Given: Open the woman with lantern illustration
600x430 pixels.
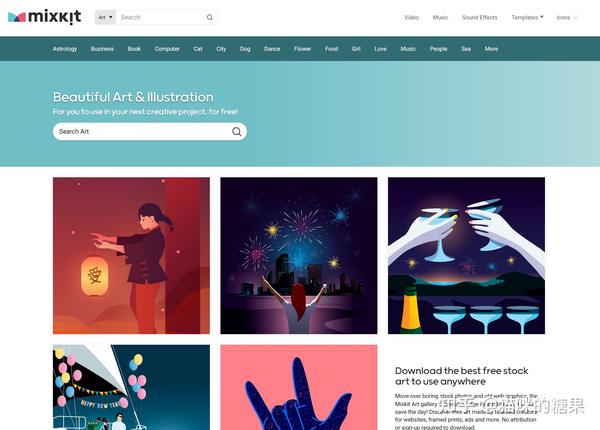Looking at the screenshot, I should point(131,256).
